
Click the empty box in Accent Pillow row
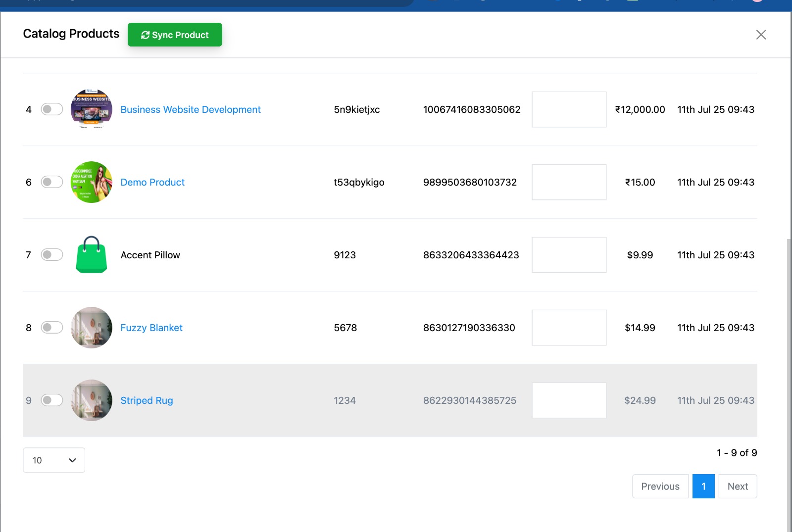tap(569, 255)
